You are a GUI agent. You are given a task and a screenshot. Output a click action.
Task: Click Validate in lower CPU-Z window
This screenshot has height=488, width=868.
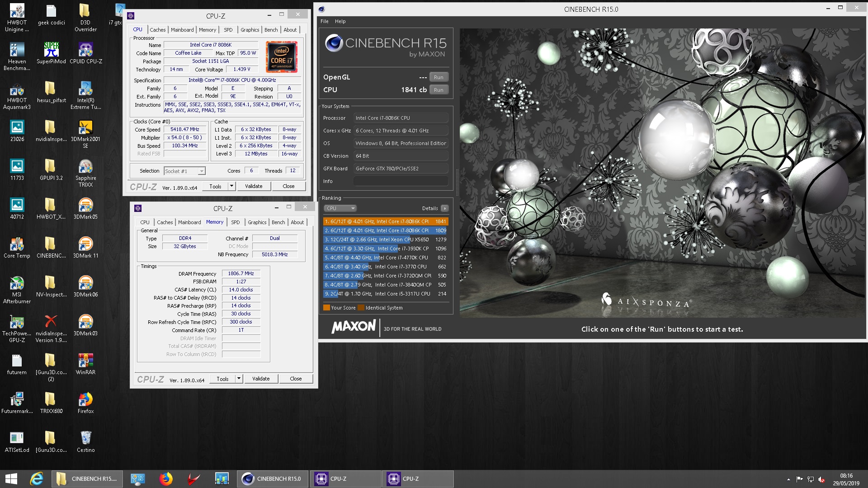pyautogui.click(x=261, y=379)
